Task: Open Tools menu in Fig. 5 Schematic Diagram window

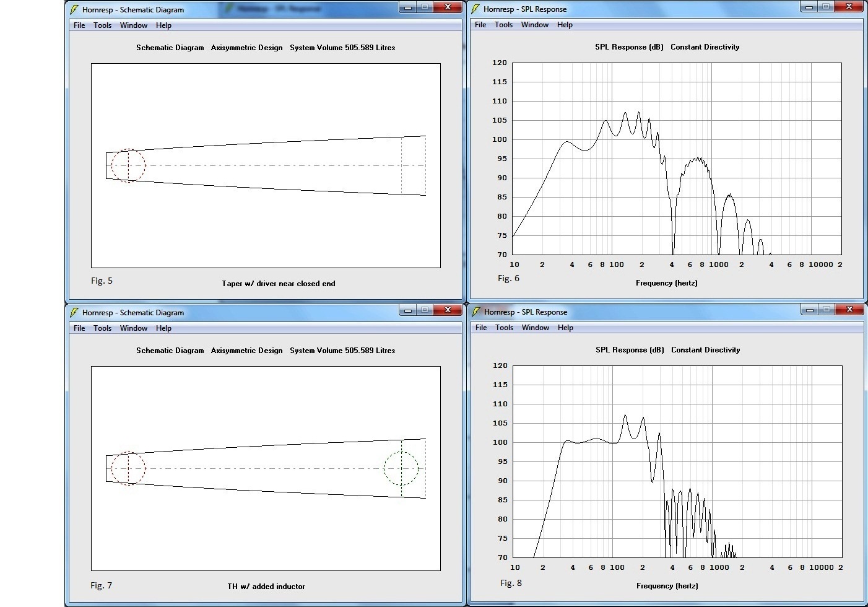Action: [x=102, y=25]
